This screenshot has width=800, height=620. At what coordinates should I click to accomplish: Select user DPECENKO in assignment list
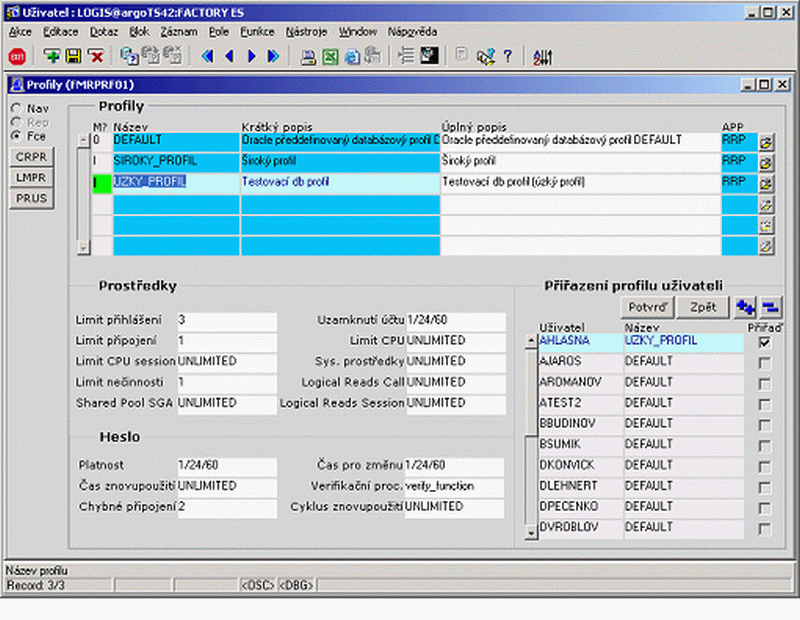coord(581,507)
